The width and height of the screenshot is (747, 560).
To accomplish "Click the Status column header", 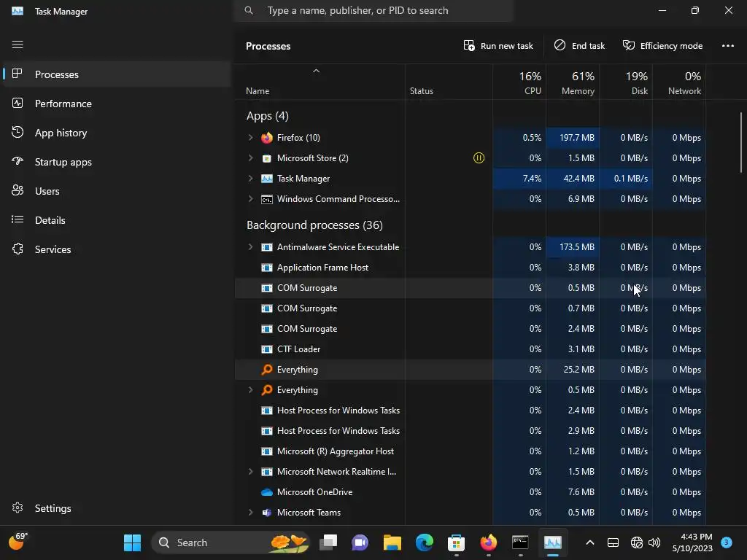I will [x=449, y=83].
